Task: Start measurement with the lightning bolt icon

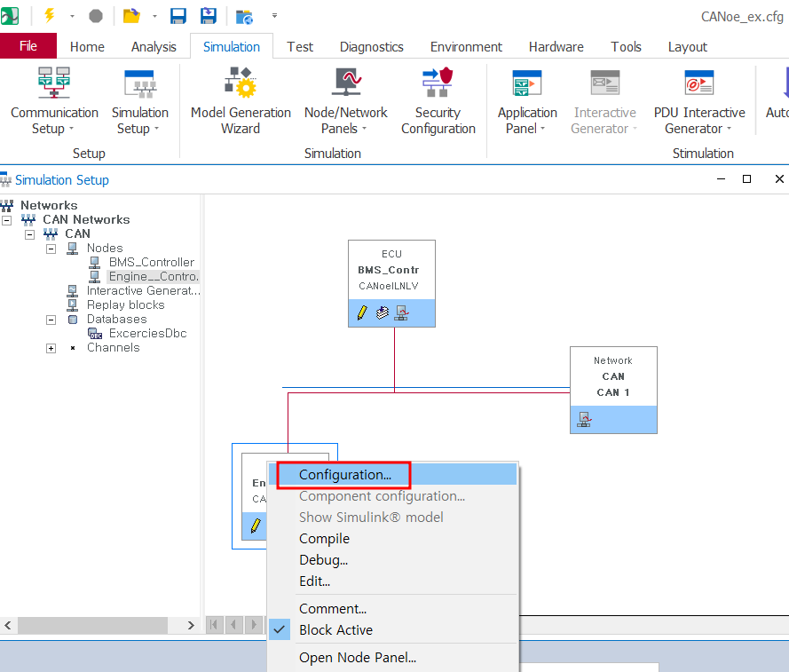Action: tap(50, 16)
